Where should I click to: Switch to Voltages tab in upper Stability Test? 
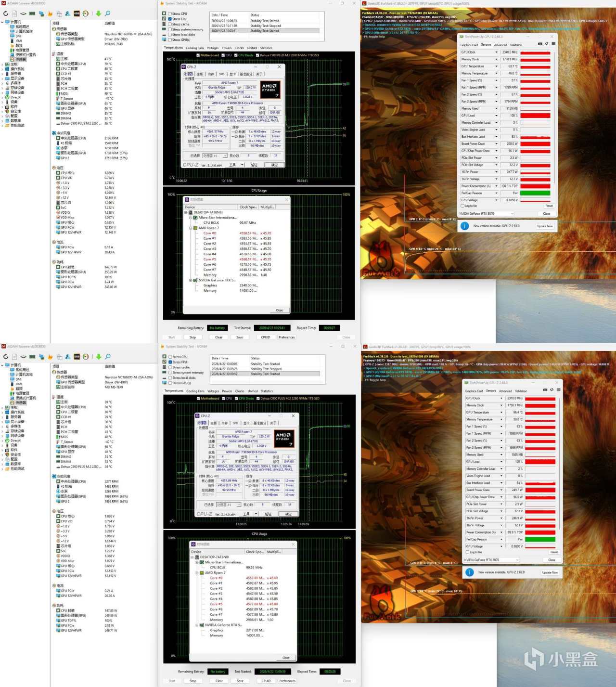213,48
